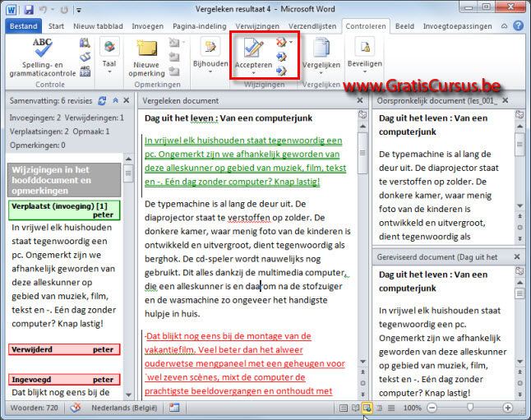Click the macro recording icon in status bar
Viewport: 531px width, 420px height.
coord(174,408)
